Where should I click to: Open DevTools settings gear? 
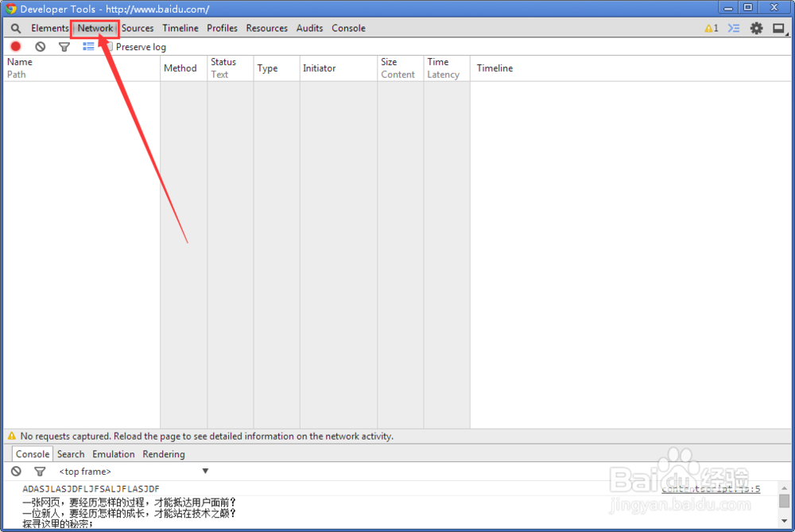point(757,29)
